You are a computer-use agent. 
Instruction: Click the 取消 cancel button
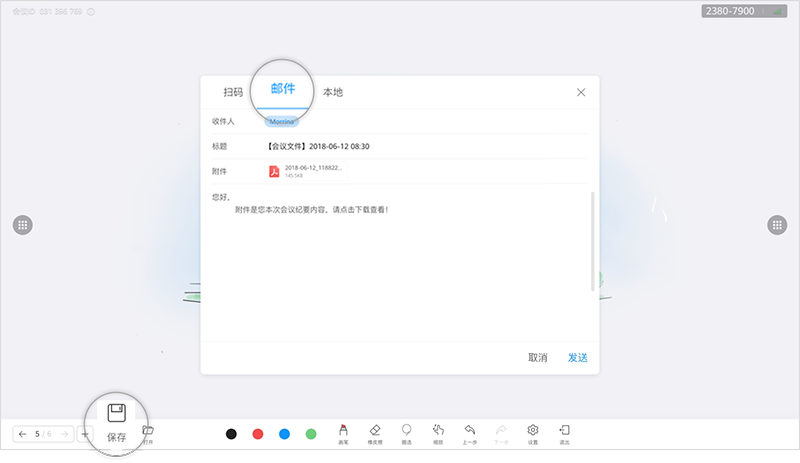tap(538, 357)
